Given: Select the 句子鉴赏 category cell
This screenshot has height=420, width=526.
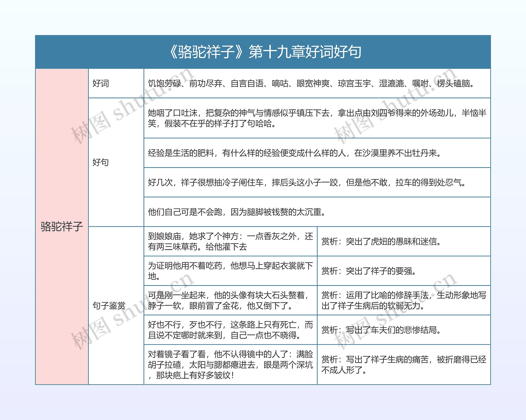Looking at the screenshot, I should click(x=116, y=305).
